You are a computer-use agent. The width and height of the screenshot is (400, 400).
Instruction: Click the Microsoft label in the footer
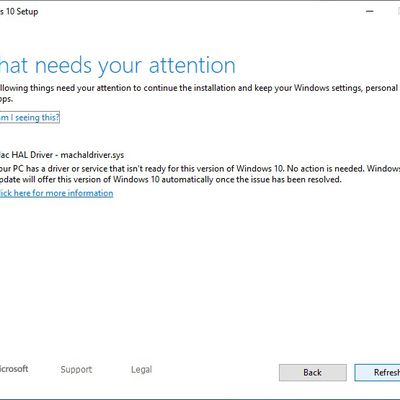14,369
